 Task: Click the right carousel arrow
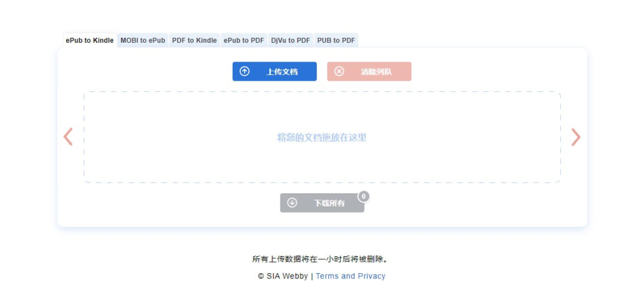tap(576, 137)
